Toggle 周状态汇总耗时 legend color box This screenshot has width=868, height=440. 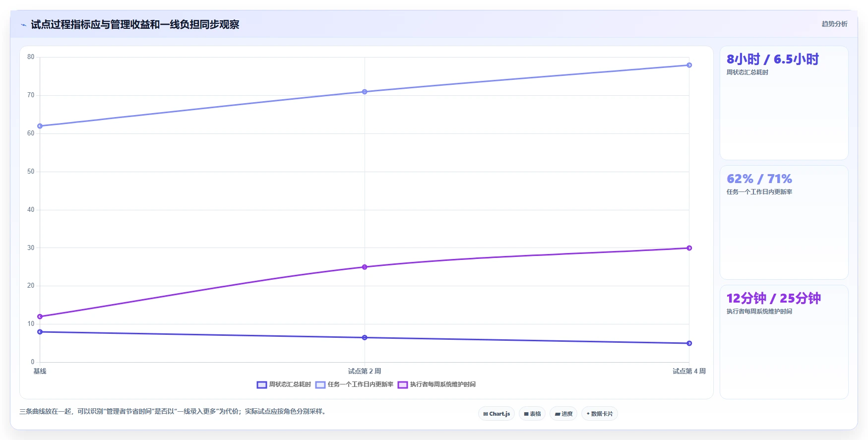tap(262, 384)
